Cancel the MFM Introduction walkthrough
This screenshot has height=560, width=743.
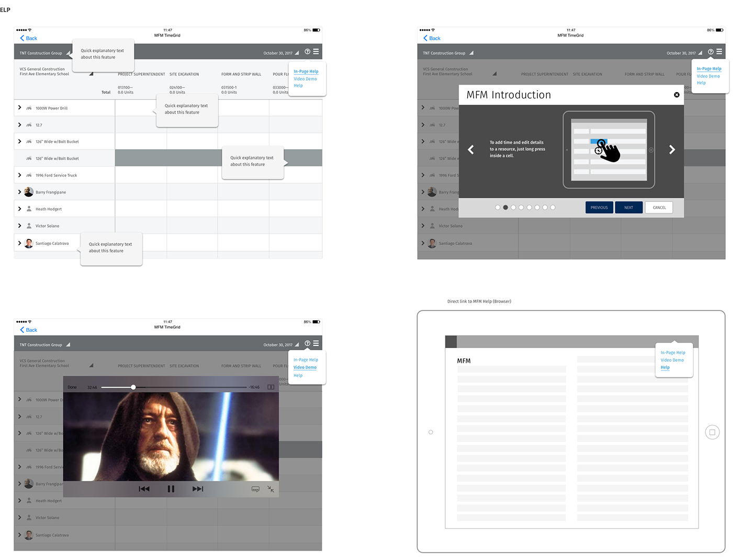pos(659,207)
